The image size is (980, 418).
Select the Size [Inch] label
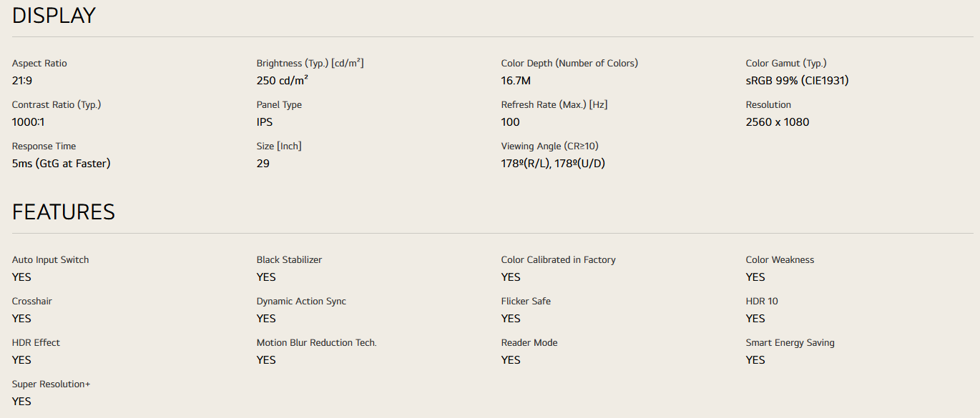(279, 146)
